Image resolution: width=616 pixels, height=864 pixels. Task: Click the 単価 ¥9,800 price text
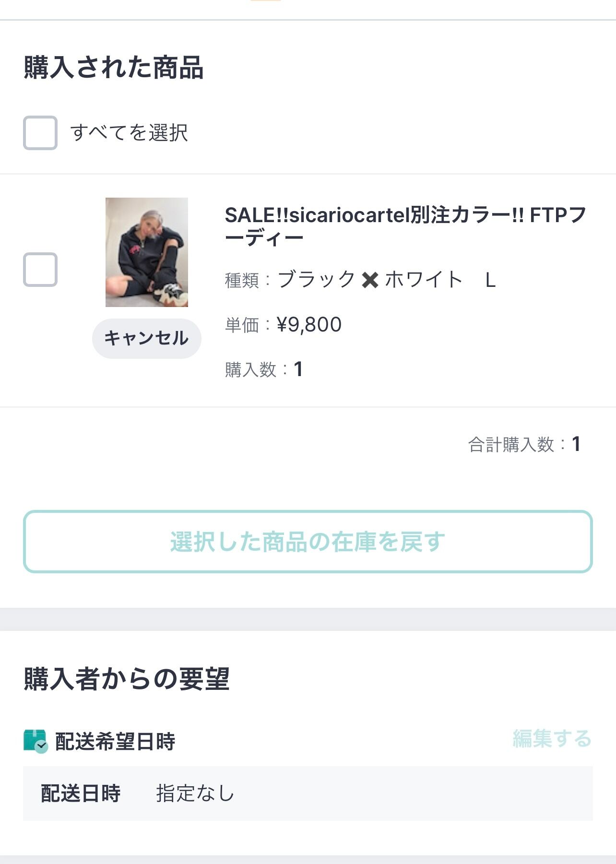pos(284,325)
